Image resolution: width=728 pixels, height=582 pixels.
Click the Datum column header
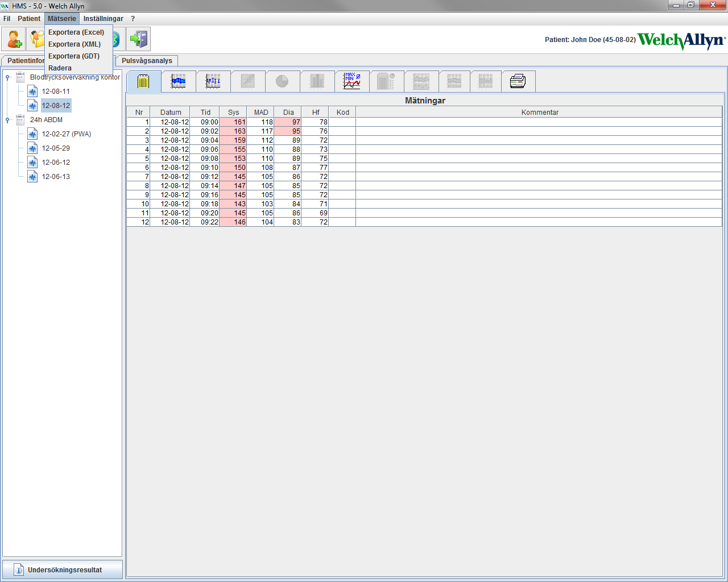pyautogui.click(x=171, y=113)
